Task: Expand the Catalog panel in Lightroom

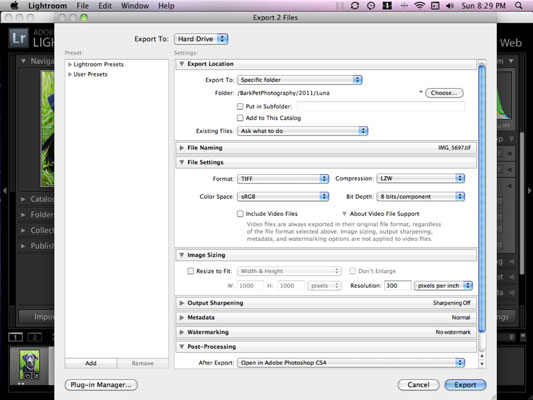Action: 23,199
